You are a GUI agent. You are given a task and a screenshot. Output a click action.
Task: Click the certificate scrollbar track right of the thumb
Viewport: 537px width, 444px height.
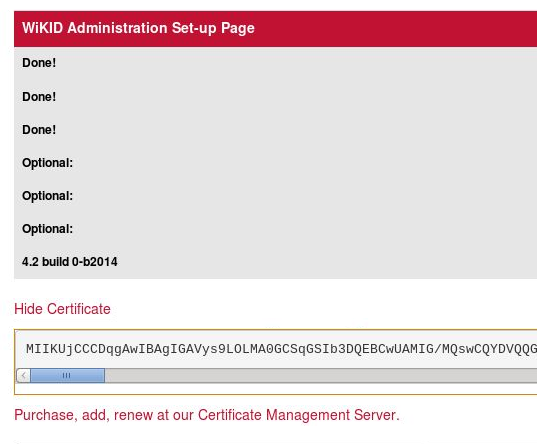coord(321,375)
